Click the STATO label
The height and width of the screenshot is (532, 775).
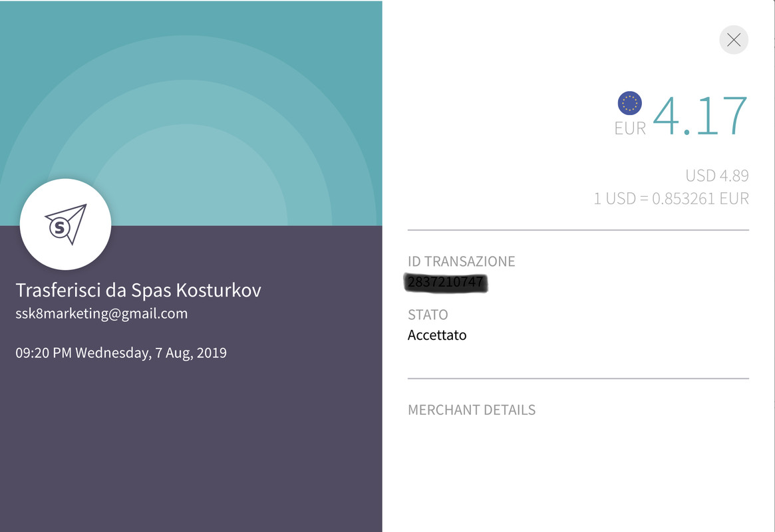click(428, 315)
